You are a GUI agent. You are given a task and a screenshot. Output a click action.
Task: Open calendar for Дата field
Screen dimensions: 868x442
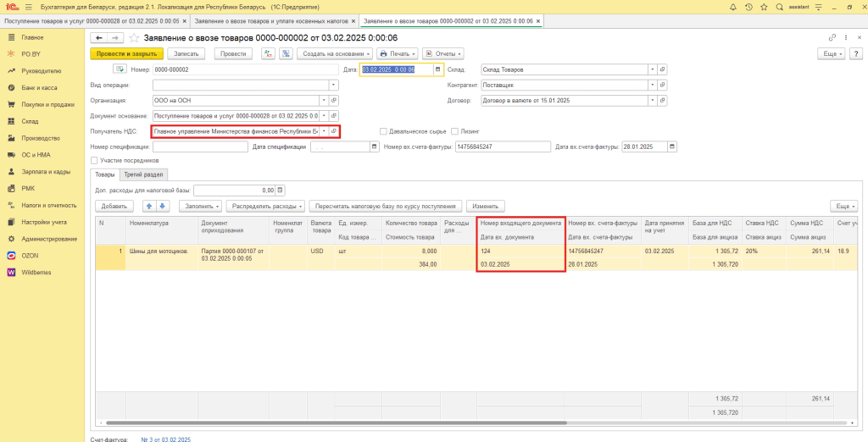(438, 69)
